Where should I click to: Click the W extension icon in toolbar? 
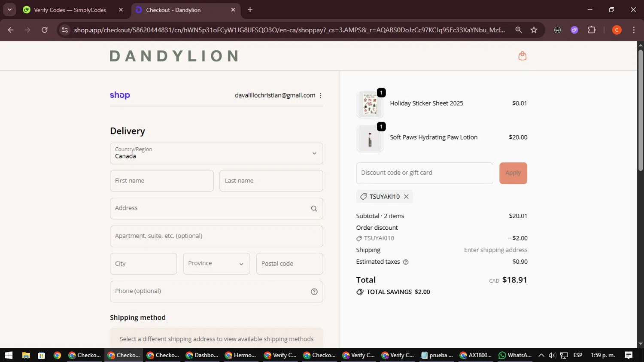[557, 30]
